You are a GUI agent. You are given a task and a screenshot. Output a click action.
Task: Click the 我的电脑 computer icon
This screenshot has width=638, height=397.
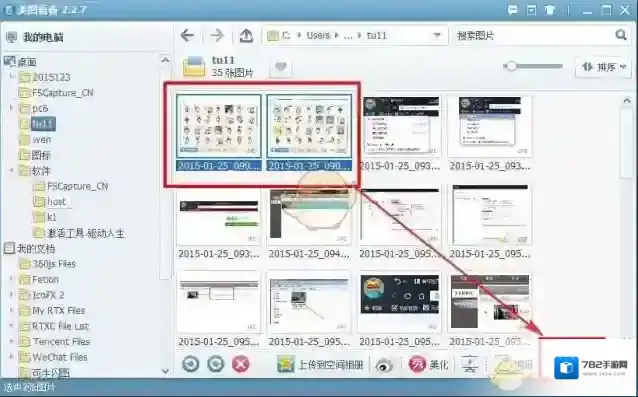[x=12, y=37]
